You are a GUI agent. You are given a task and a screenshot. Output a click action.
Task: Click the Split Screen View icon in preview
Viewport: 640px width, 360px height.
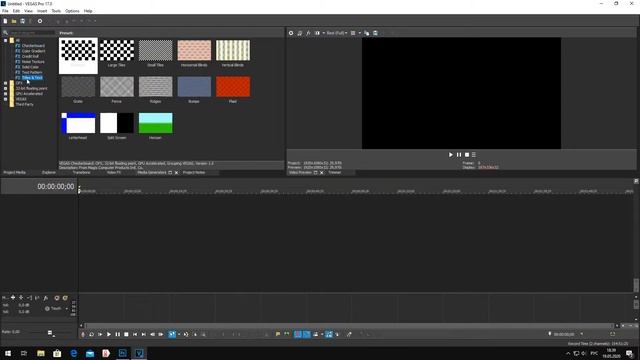coord(317,33)
